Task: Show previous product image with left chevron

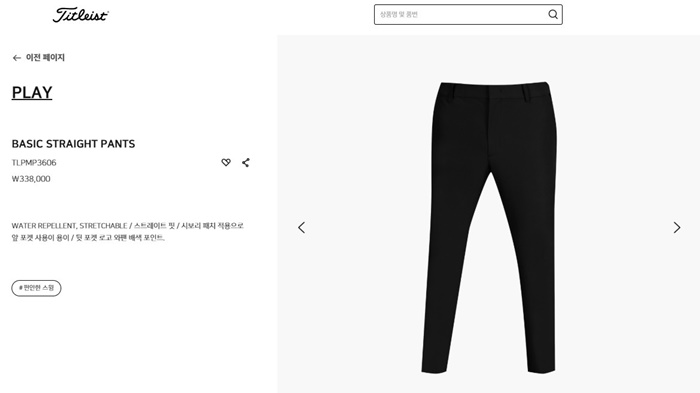Action: 301,227
